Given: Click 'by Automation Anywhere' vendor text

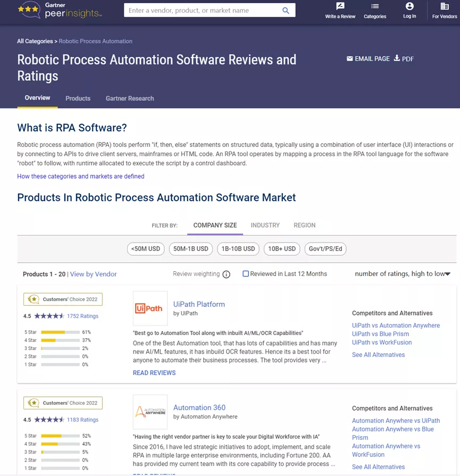Looking at the screenshot, I should (205, 417).
